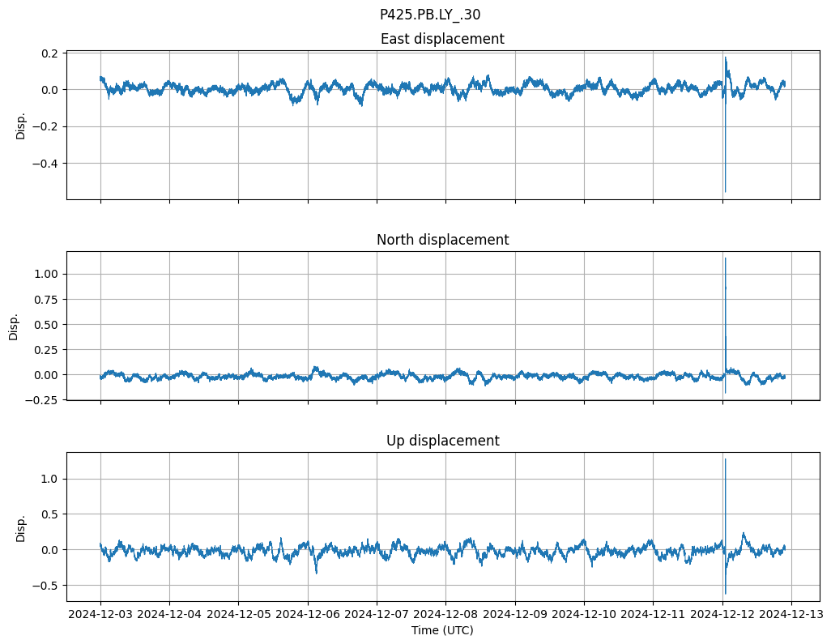
Task: Click the Up displacement subplot title
Action: (442, 441)
